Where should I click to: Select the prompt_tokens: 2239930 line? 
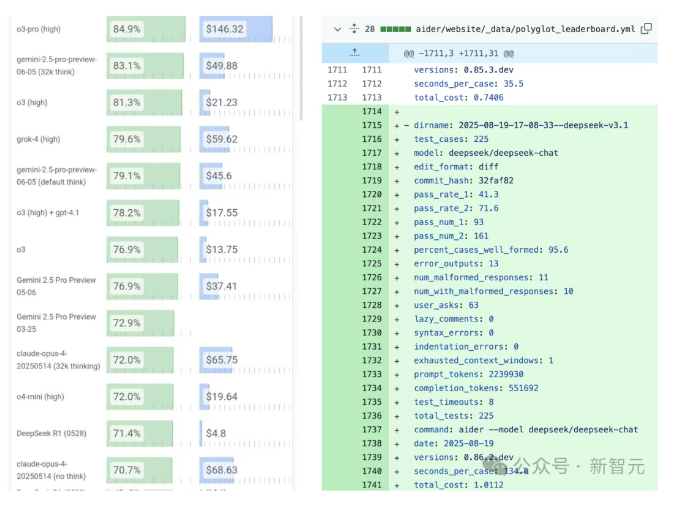tap(469, 374)
